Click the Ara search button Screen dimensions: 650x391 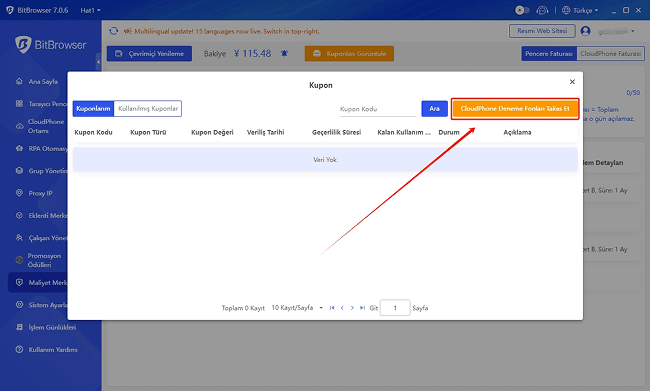[434, 109]
